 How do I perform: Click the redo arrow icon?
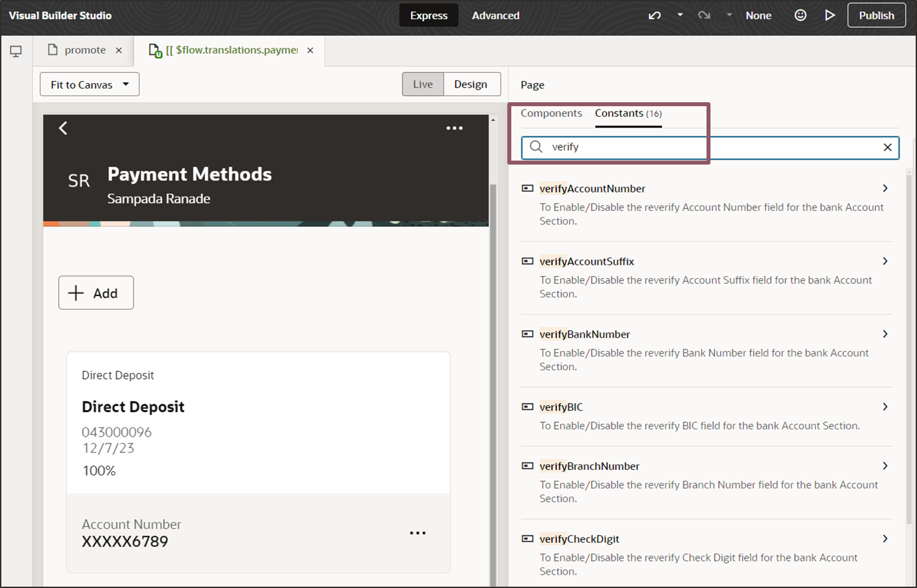(x=704, y=15)
